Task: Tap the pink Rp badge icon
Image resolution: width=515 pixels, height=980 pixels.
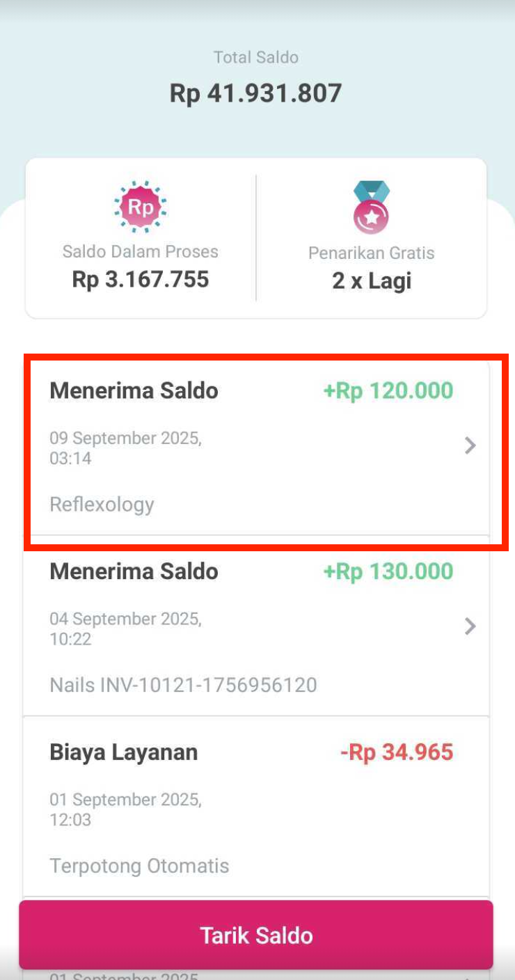Action: (140, 207)
